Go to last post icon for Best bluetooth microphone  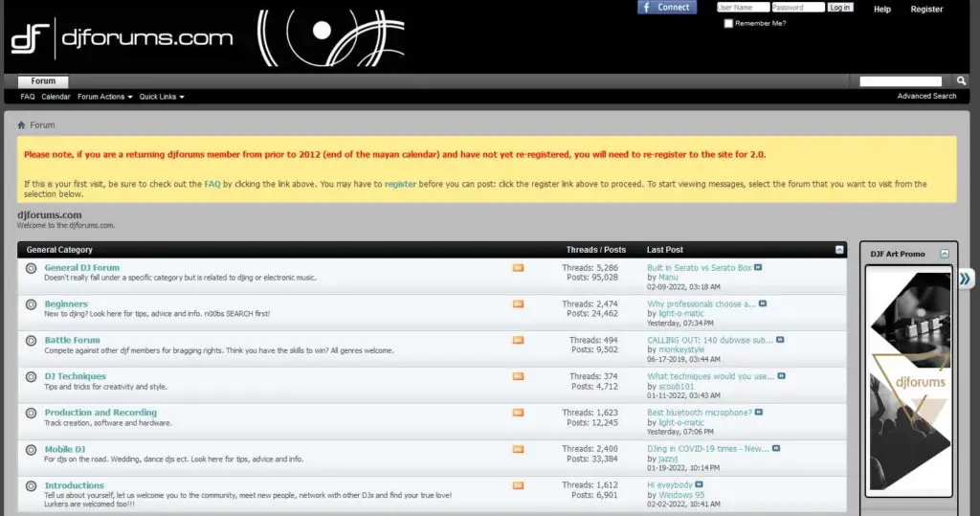point(759,413)
